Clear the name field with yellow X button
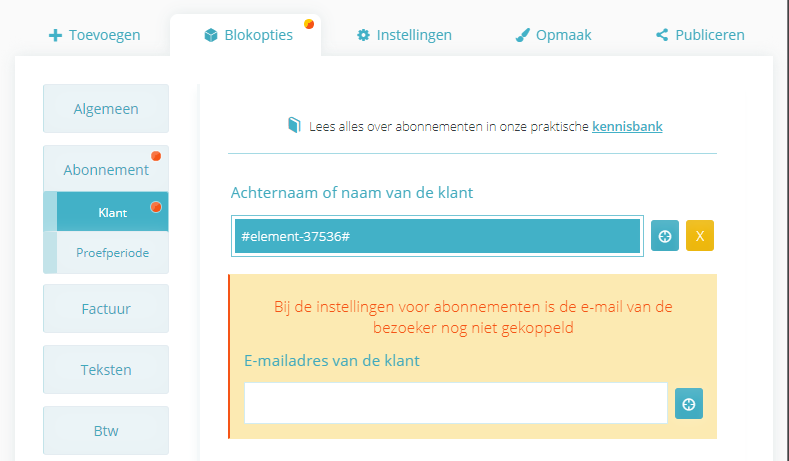 [x=700, y=236]
